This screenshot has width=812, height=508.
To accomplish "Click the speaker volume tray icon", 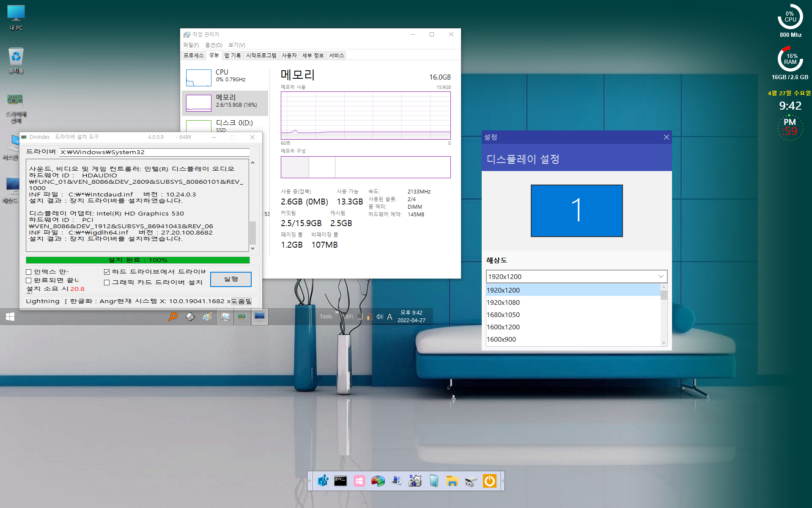I will (x=379, y=317).
